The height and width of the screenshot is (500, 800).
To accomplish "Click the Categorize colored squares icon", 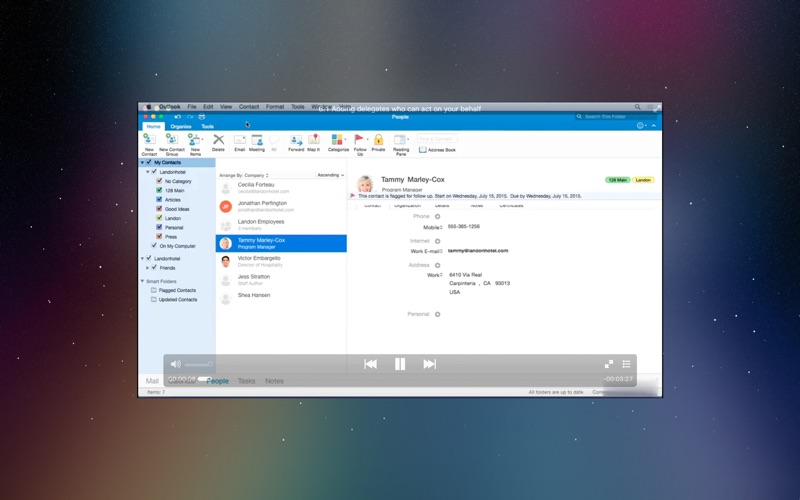I will [x=337, y=139].
